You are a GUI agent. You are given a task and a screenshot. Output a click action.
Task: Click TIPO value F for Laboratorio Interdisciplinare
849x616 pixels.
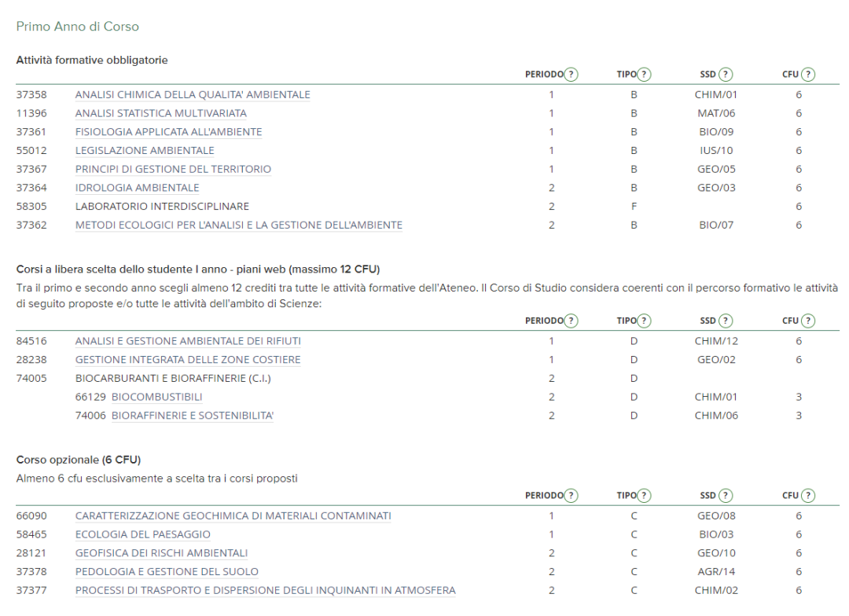coord(634,206)
